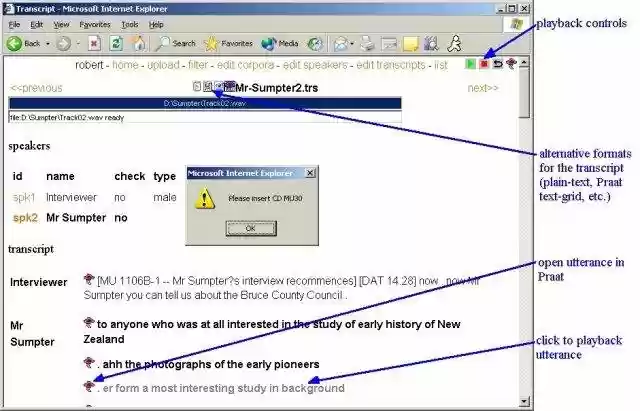
Task: Click first transcript format icon before Mr-Sumpter2.trs
Action: point(197,86)
